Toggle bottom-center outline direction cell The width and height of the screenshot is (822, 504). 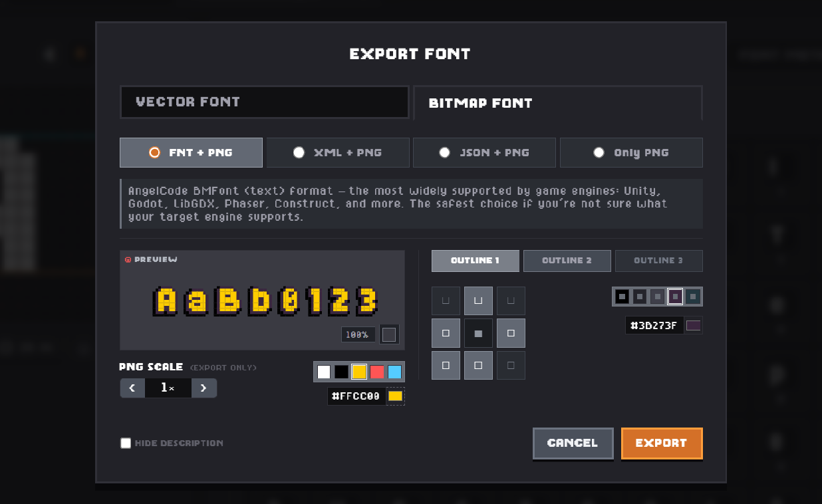point(478,366)
